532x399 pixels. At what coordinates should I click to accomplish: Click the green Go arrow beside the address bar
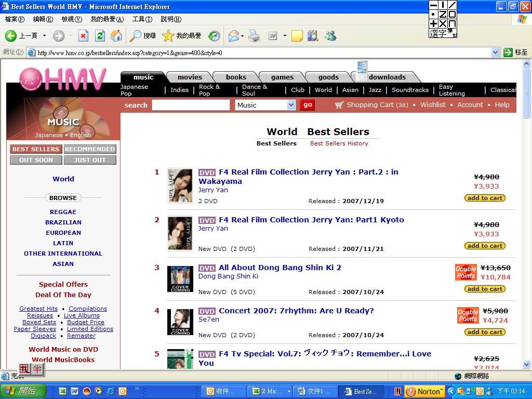[x=508, y=52]
